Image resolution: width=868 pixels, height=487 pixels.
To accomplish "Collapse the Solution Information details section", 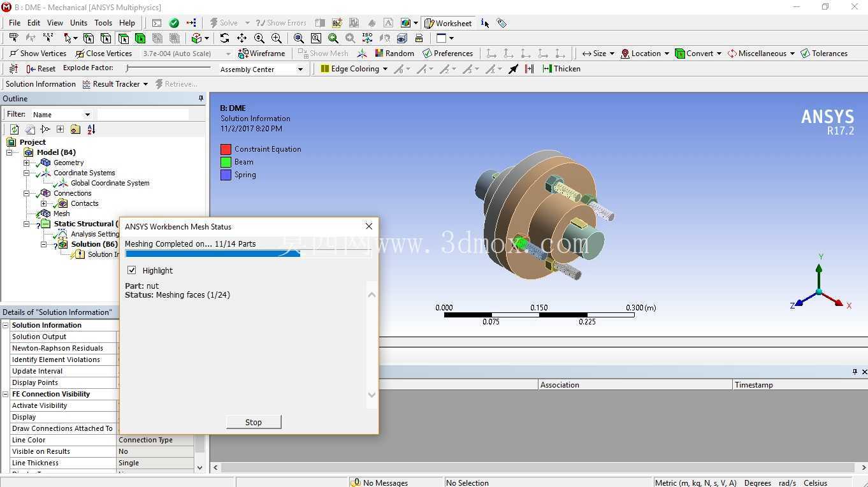I will tap(6, 325).
